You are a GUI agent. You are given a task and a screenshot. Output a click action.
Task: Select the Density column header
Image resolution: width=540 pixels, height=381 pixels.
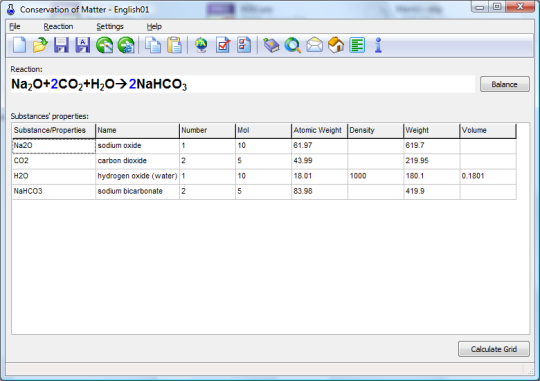click(376, 131)
